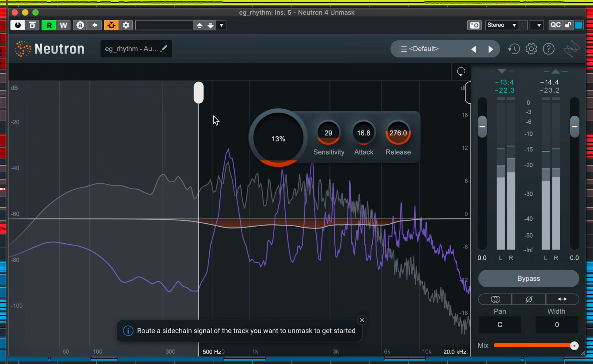Click the camera snapshot icon
593x364 pixels.
(x=474, y=25)
